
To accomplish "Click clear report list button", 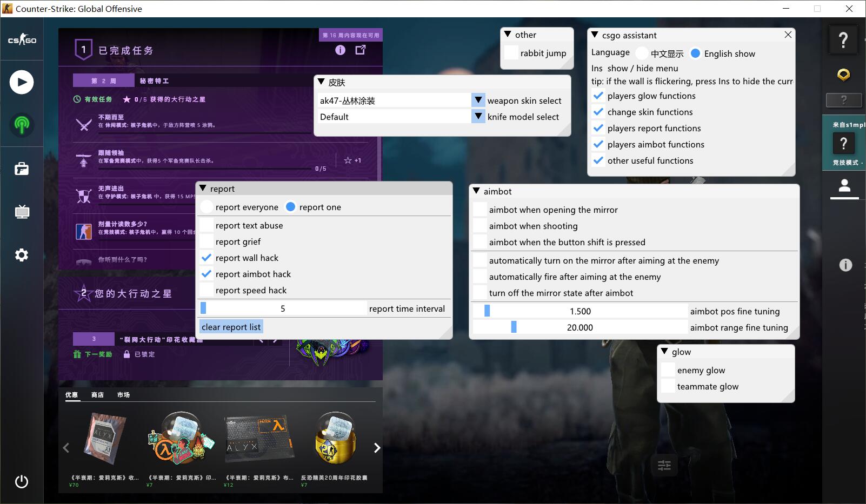I will point(231,327).
